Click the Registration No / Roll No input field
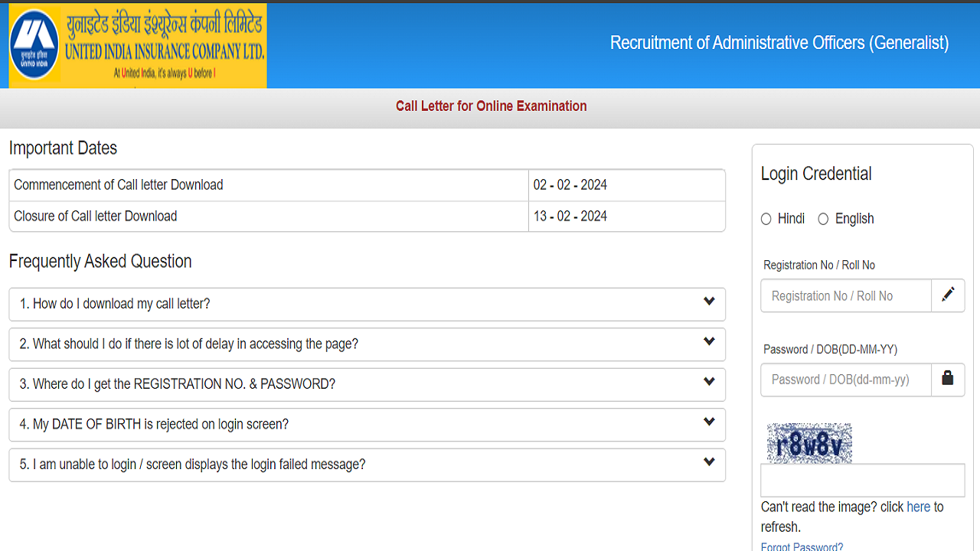The image size is (980, 551). pos(846,295)
